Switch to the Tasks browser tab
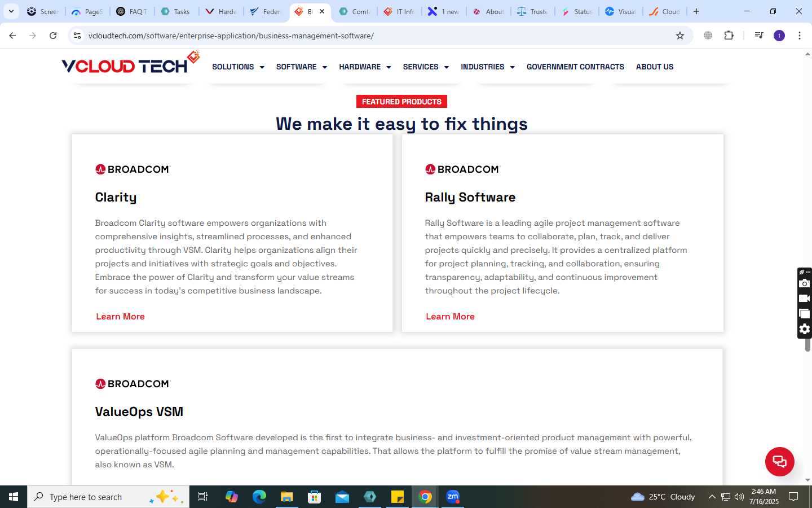This screenshot has height=508, width=812. tap(176, 11)
